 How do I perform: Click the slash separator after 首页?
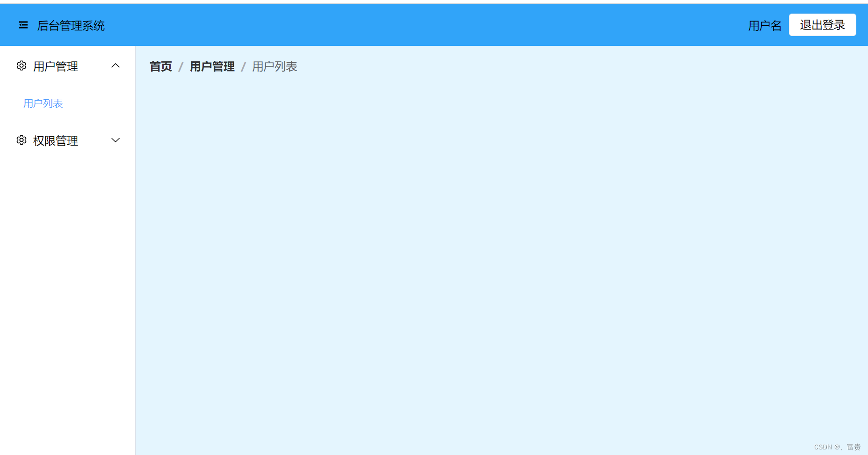coord(181,67)
